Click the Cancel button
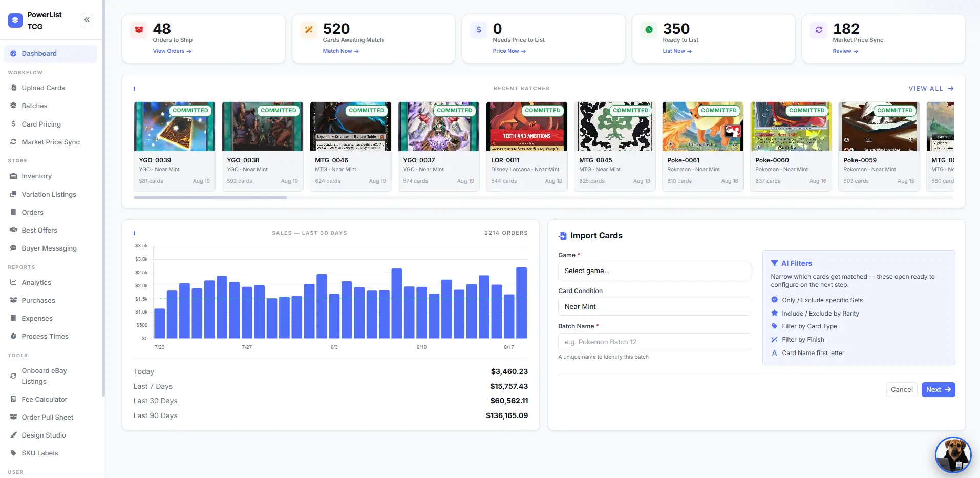980x478 pixels. (x=902, y=390)
